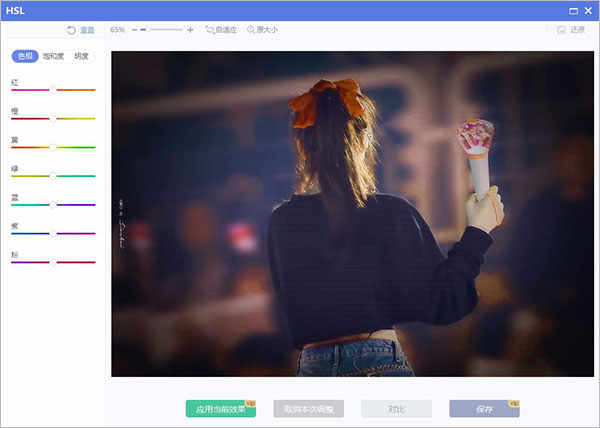Switch to the Saturation (饱和度) tab
The width and height of the screenshot is (600, 428).
(x=53, y=56)
